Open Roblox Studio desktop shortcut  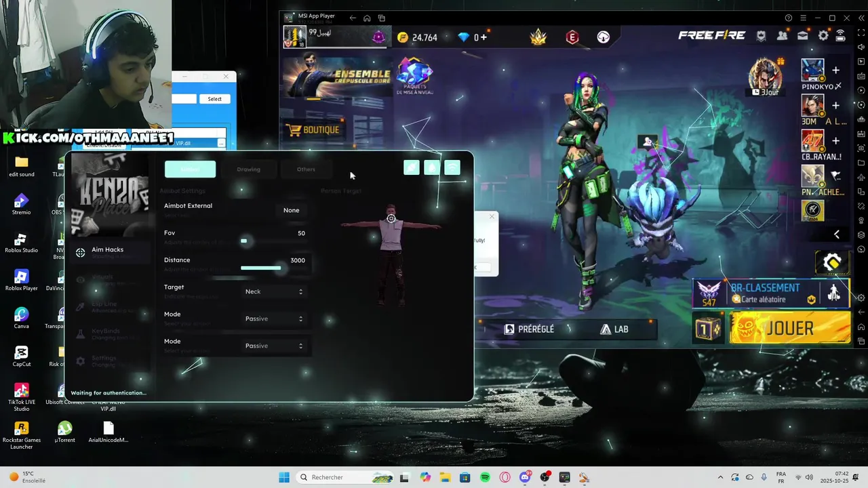21,243
